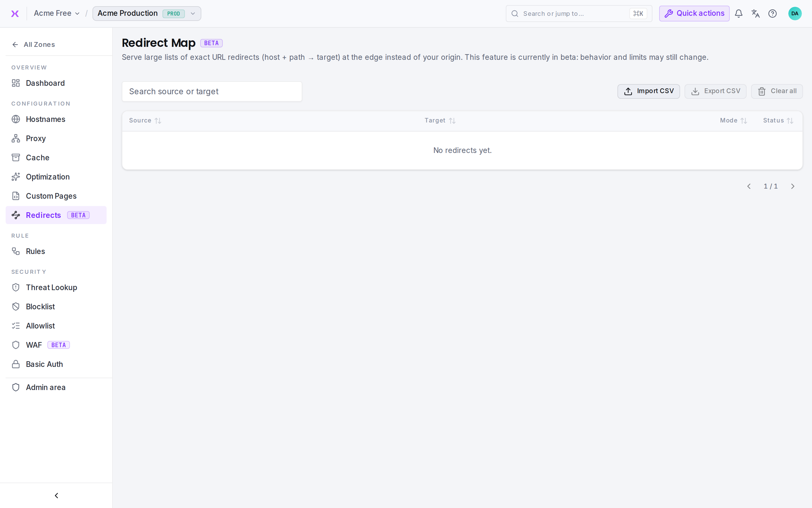Click the Dashboard grid icon
812x508 pixels.
(x=16, y=83)
